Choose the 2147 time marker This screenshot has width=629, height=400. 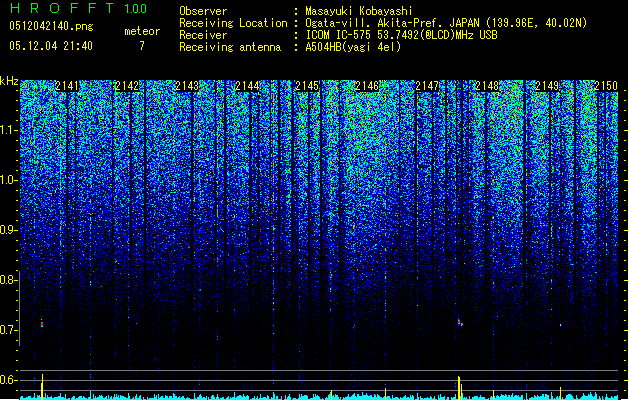pyautogui.click(x=427, y=86)
